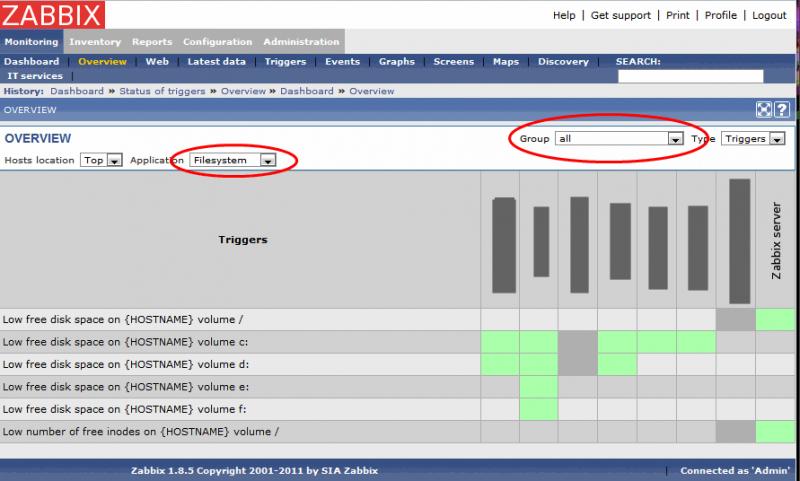Click the Zabbix 1.8.5 copyright footer link
The height and width of the screenshot is (481, 800).
pyautogui.click(x=254, y=471)
